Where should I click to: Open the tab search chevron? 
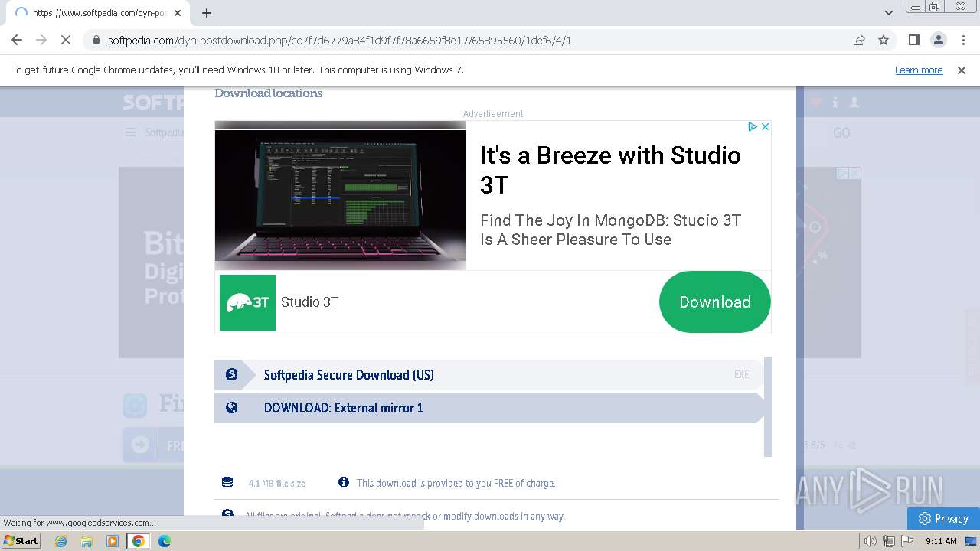click(x=888, y=13)
